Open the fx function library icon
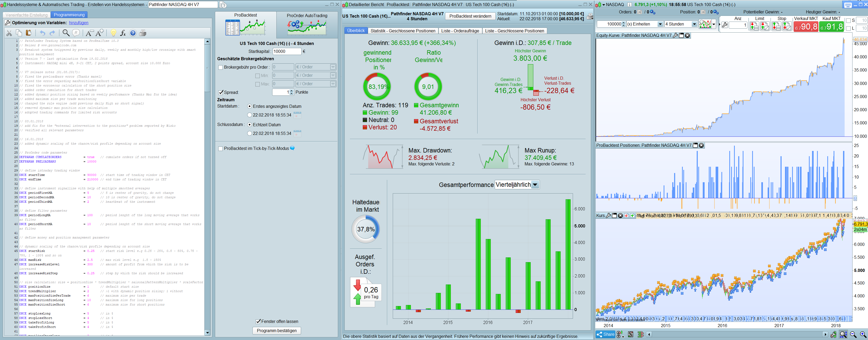 (123, 33)
